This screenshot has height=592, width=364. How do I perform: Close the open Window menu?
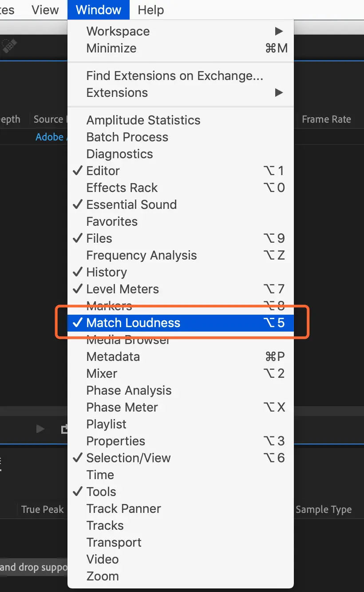pos(99,10)
